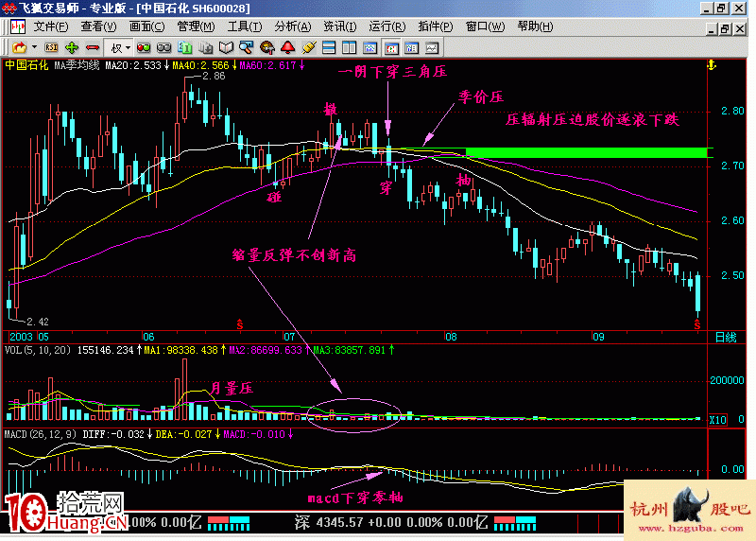Open the dropdown arrow next to 权
756x541 pixels.
pos(128,48)
